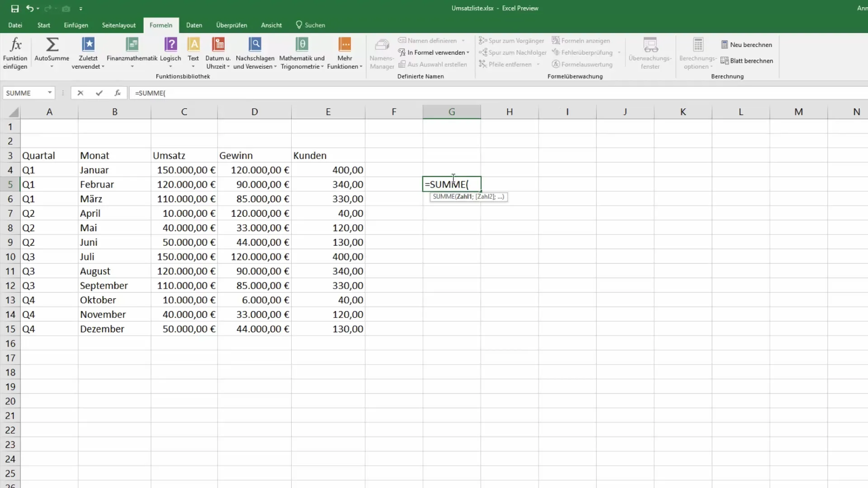
Task: Click the Dezember cell
Action: (114, 329)
